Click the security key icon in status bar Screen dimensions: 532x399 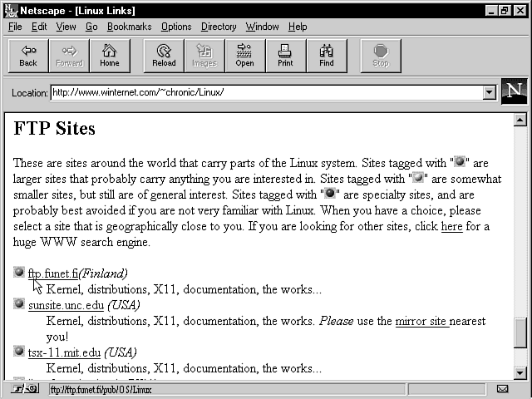pos(19,389)
